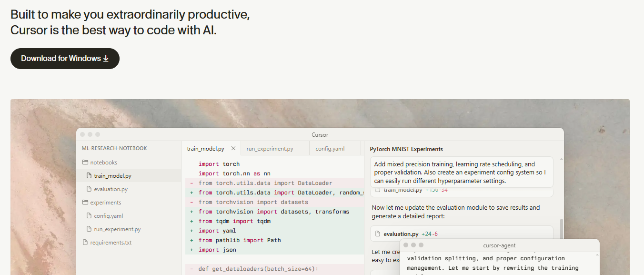
Task: Open the evaluation.py +24 -6 change card
Action: tap(462, 234)
